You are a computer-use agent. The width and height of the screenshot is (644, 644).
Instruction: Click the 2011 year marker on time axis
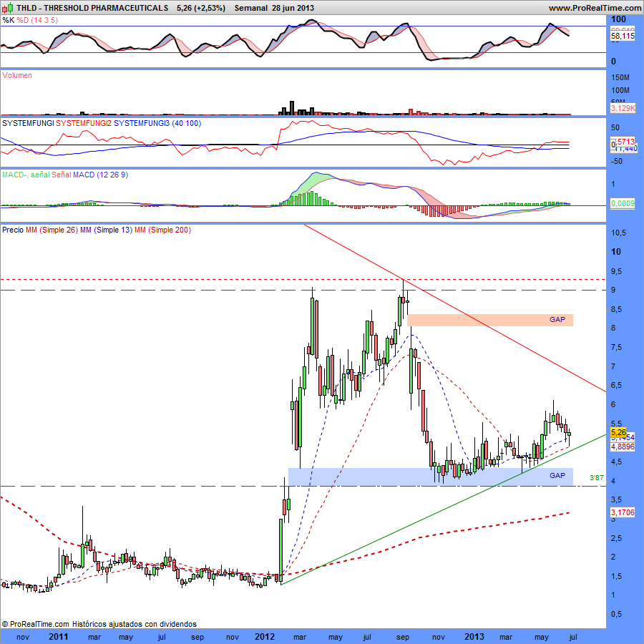point(59,637)
